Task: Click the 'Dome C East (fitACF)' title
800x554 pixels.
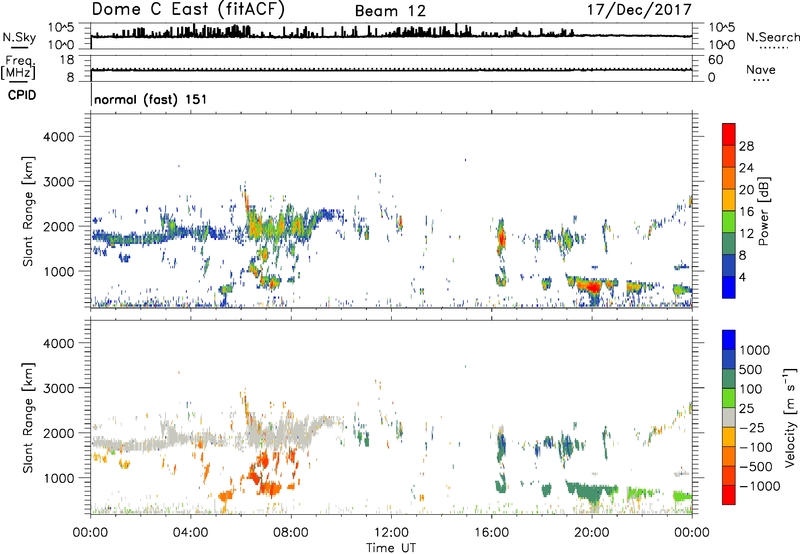Action: (x=188, y=9)
